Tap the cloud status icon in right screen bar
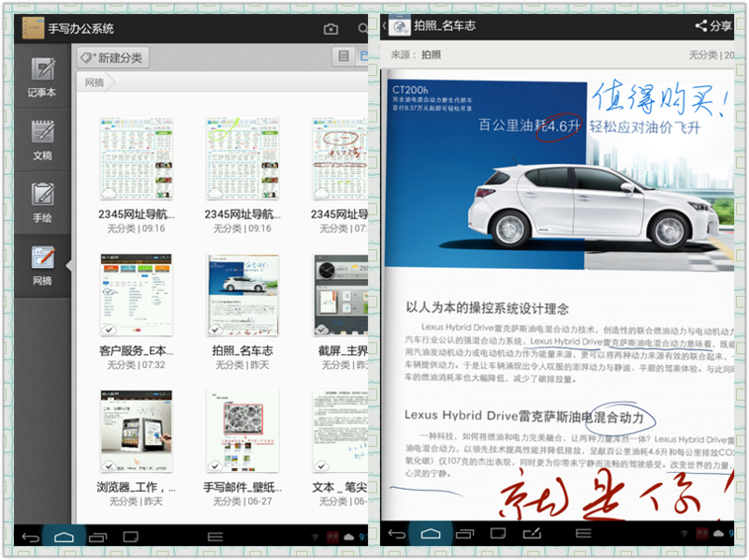The width and height of the screenshot is (749, 560). point(718,534)
